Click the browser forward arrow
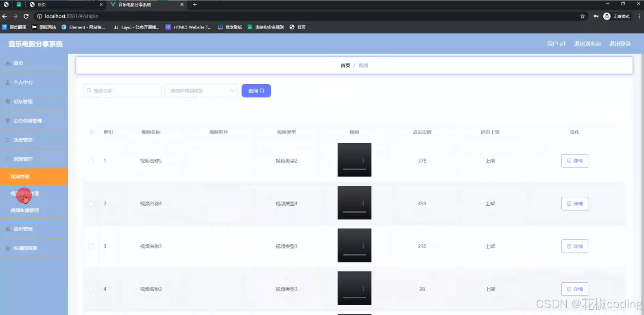Image resolution: width=644 pixels, height=315 pixels. (x=15, y=16)
